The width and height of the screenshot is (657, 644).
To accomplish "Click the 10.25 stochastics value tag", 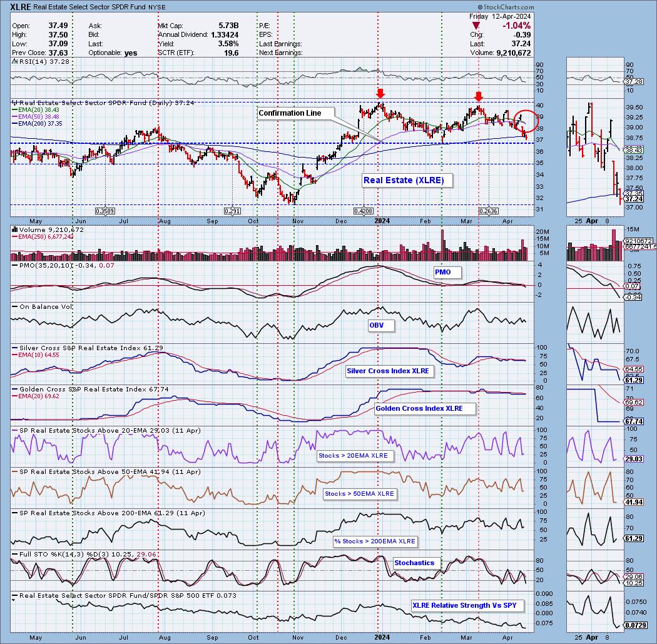I will tap(634, 583).
